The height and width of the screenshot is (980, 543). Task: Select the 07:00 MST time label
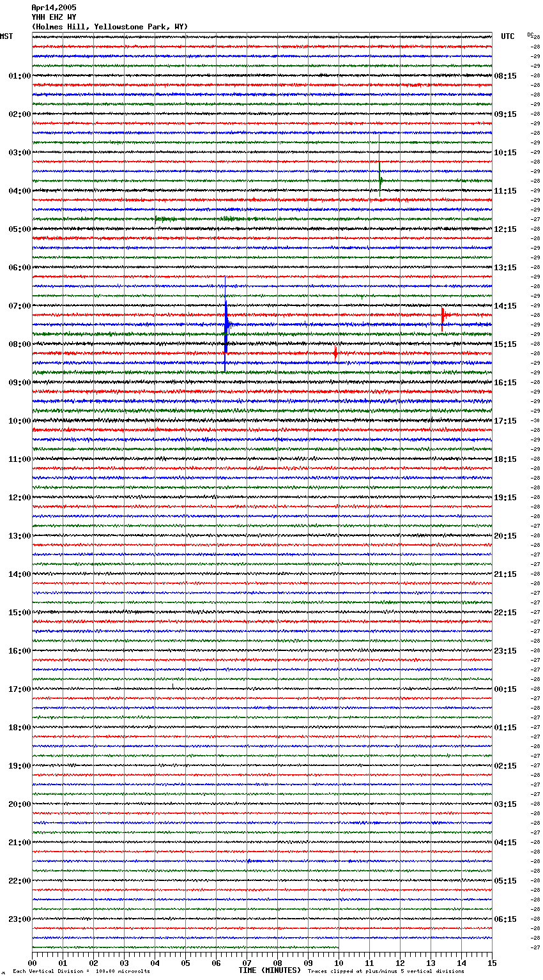20,306
